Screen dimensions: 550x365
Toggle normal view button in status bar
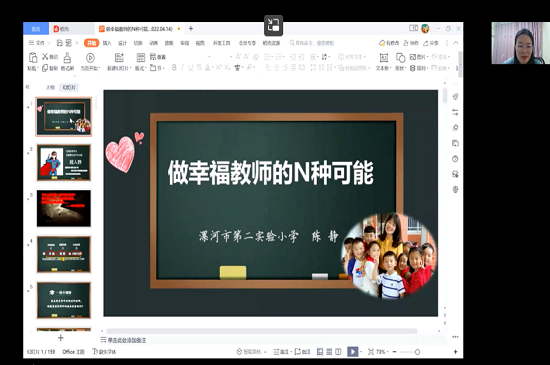coord(320,352)
